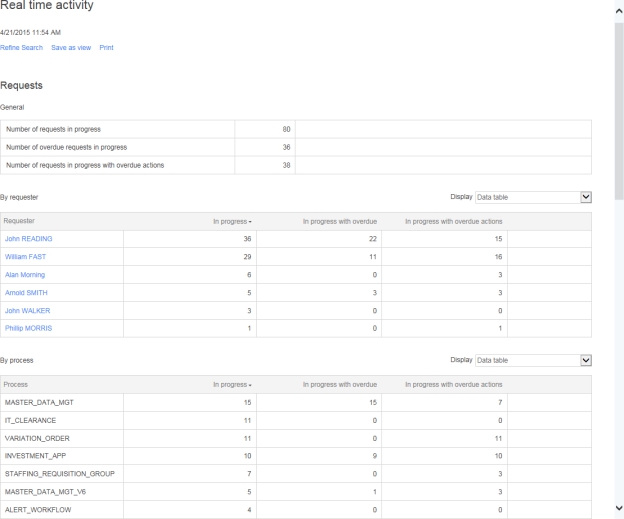
Task: Sort process table by Process column header
Action: click(x=19, y=384)
